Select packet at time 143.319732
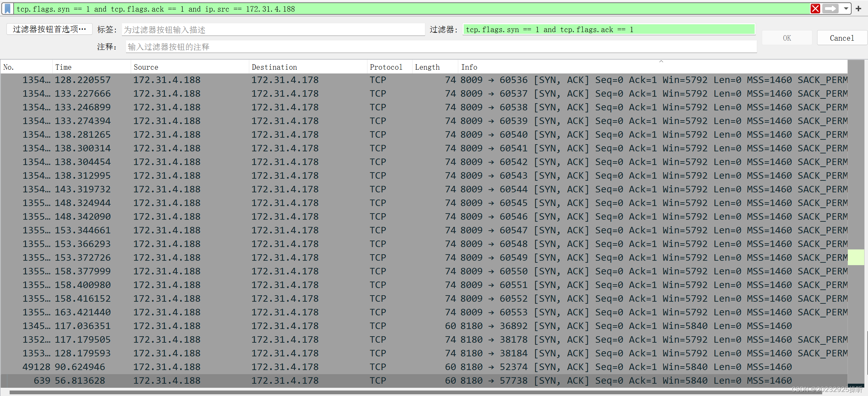 pyautogui.click(x=424, y=189)
